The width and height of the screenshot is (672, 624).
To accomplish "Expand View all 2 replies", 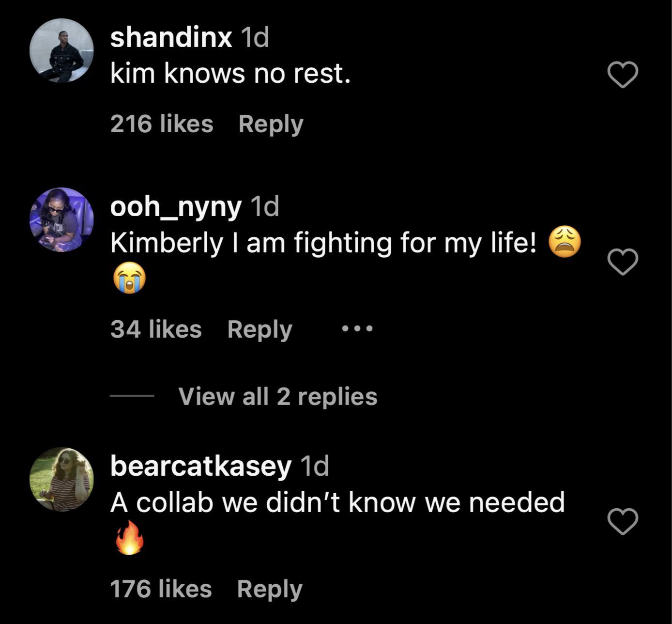I will coord(277,396).
